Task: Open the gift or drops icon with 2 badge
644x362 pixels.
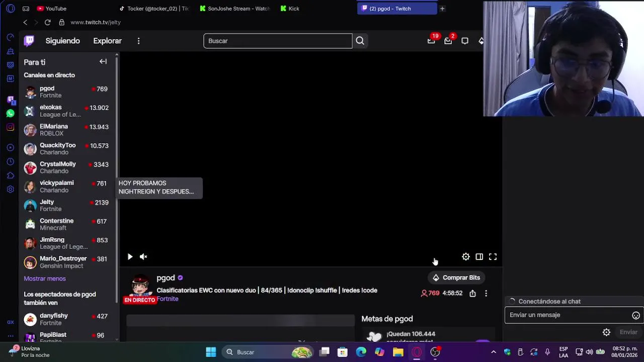Action: pyautogui.click(x=448, y=41)
